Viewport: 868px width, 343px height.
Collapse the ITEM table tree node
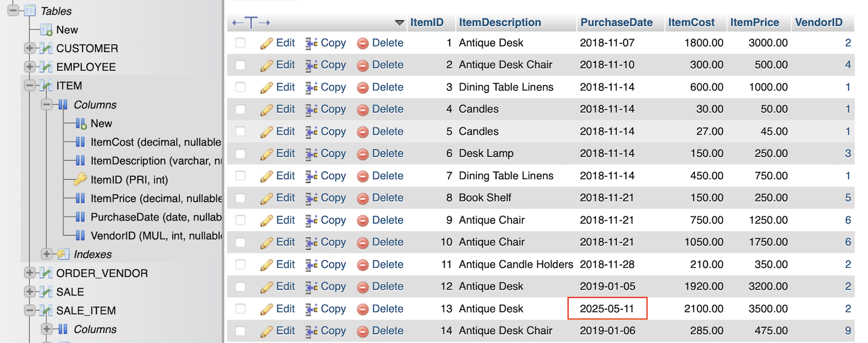click(x=29, y=86)
